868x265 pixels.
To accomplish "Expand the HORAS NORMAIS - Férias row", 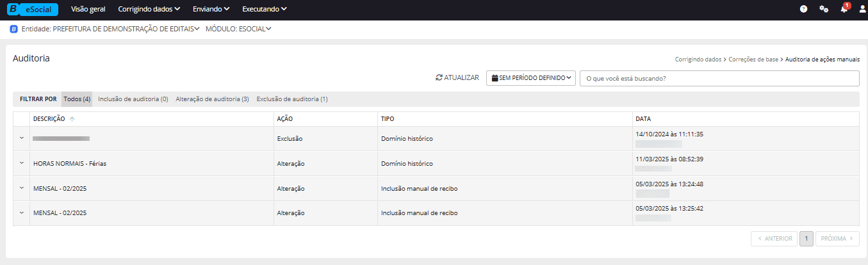I will pos(21,163).
